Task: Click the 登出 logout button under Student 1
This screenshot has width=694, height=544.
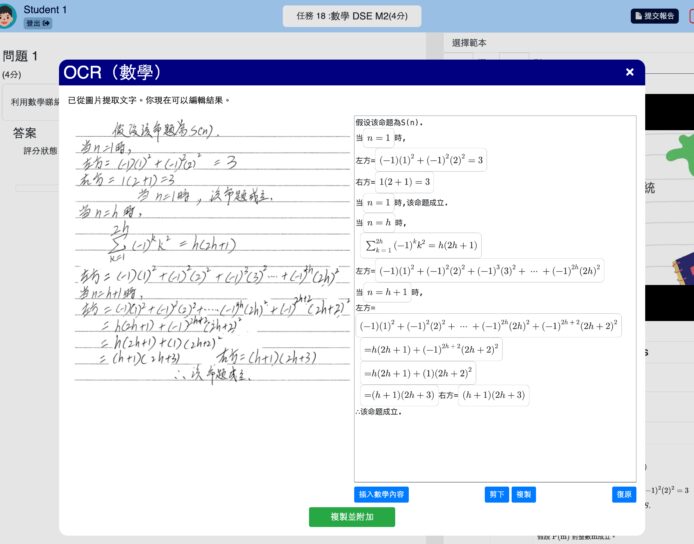Action: tap(37, 23)
